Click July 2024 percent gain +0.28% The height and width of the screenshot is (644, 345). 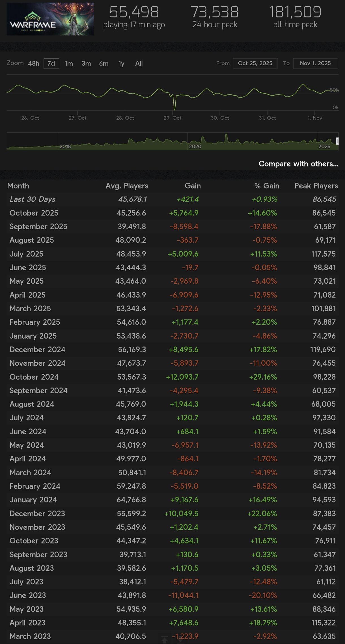coord(264,418)
